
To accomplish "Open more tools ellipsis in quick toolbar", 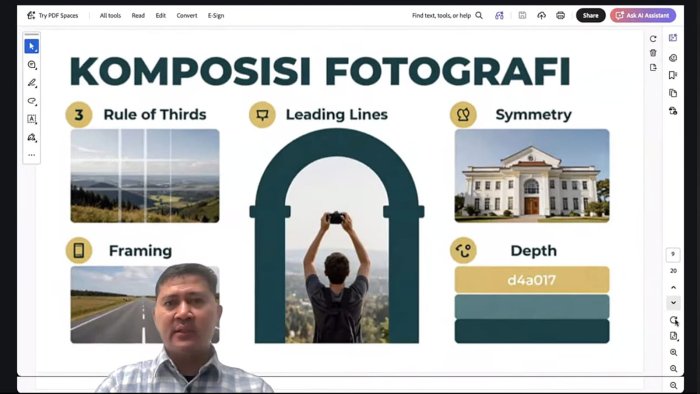I will [32, 155].
